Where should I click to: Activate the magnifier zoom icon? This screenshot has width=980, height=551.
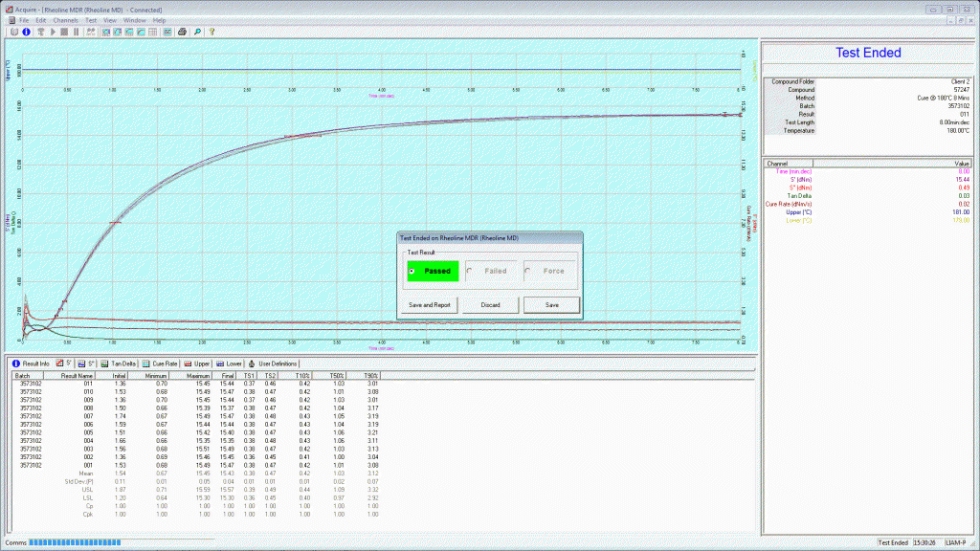click(x=197, y=32)
